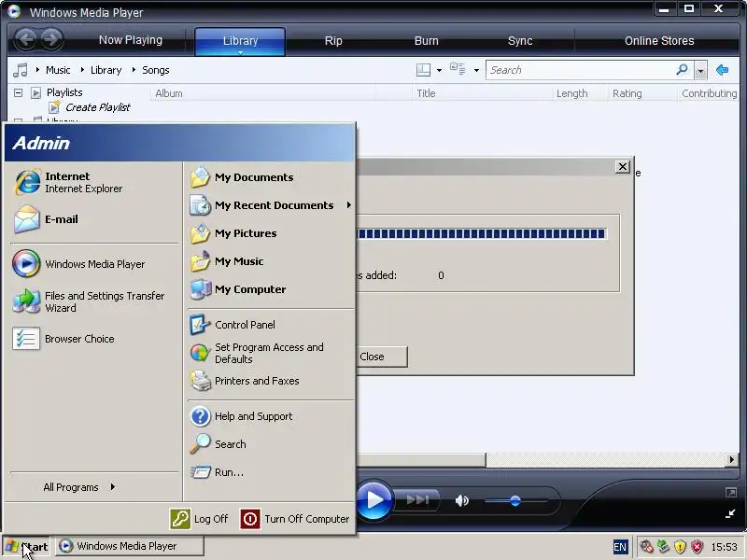Open the Library tab
Image resolution: width=747 pixels, height=560 pixels.
(x=240, y=41)
